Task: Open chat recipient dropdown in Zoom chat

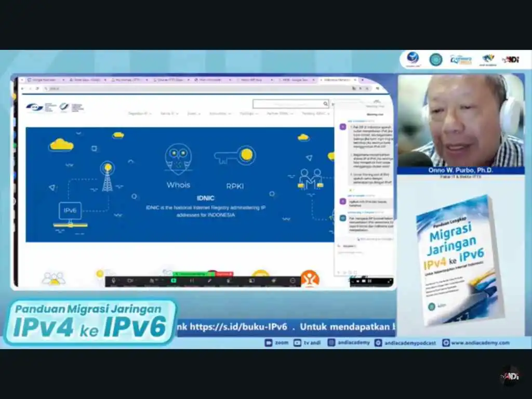Action: coord(349,246)
